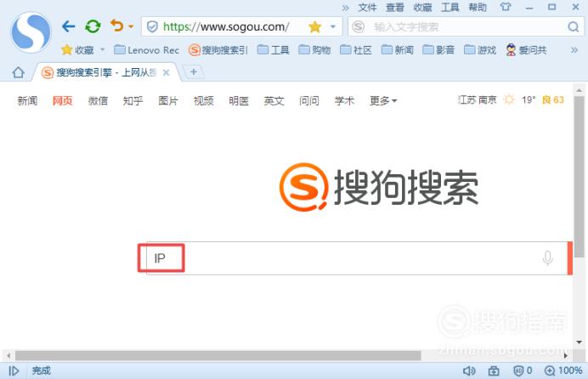Click the air quality 良 63 text

click(553, 99)
